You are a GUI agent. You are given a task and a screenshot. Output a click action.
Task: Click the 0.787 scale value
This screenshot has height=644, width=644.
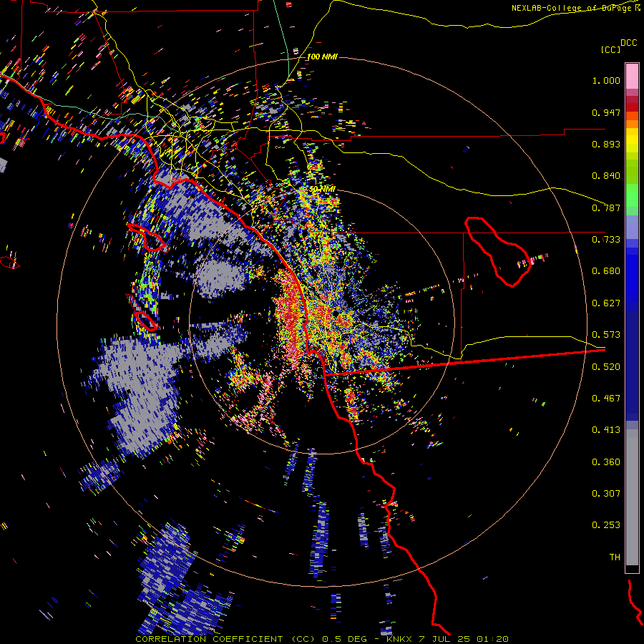click(x=606, y=208)
